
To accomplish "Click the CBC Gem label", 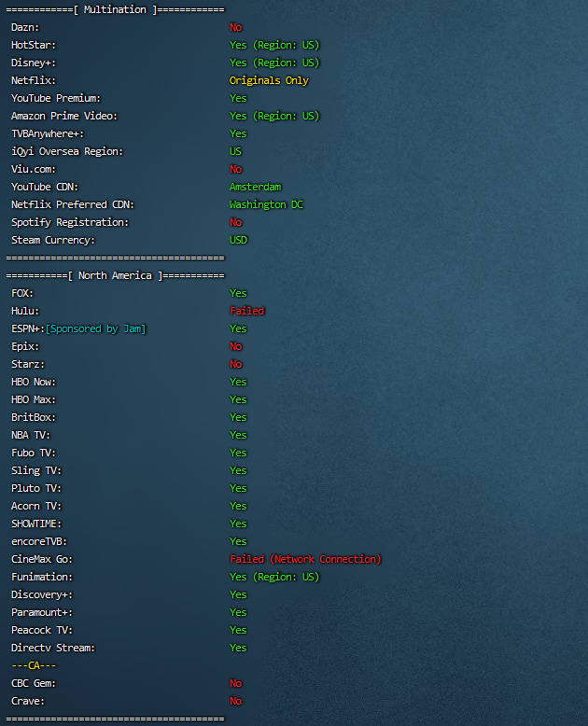I will click(x=34, y=683).
